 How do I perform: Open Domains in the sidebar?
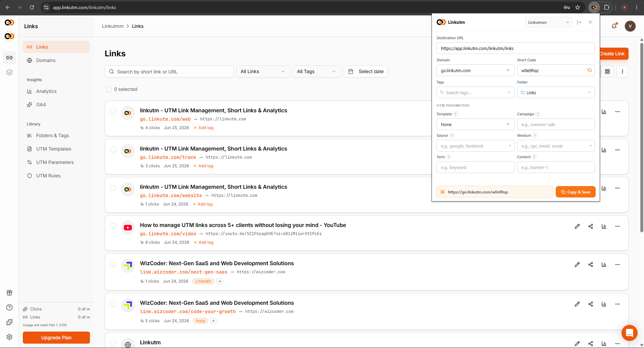coord(56,60)
